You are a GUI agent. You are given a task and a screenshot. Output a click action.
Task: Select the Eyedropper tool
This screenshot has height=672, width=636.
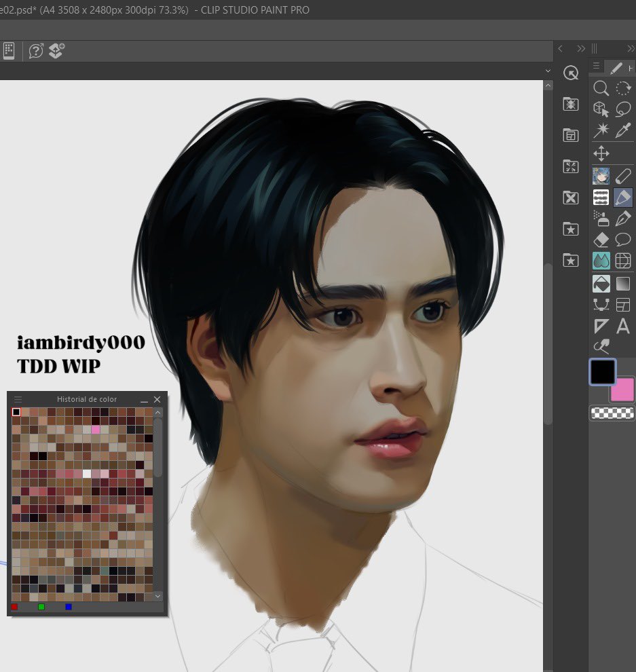tap(623, 130)
